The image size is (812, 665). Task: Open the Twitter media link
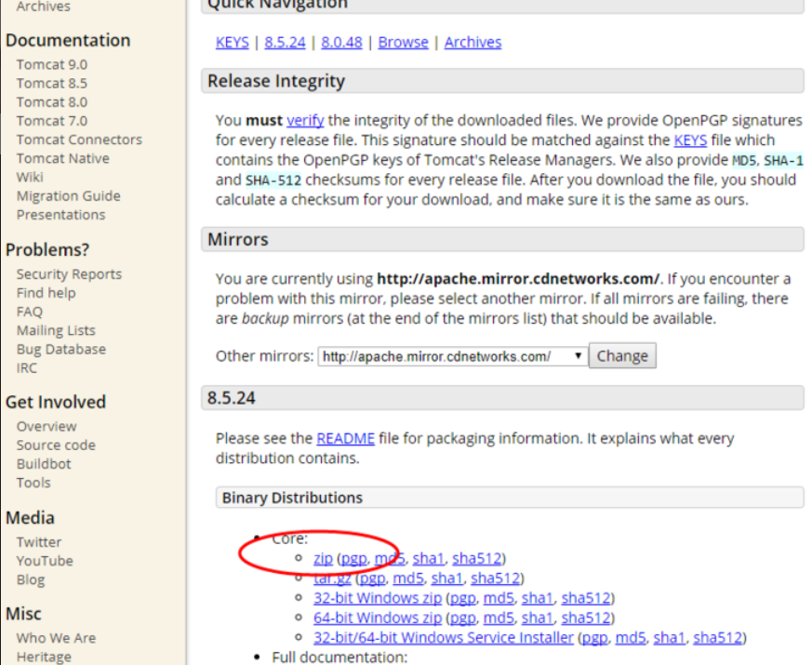(x=39, y=542)
